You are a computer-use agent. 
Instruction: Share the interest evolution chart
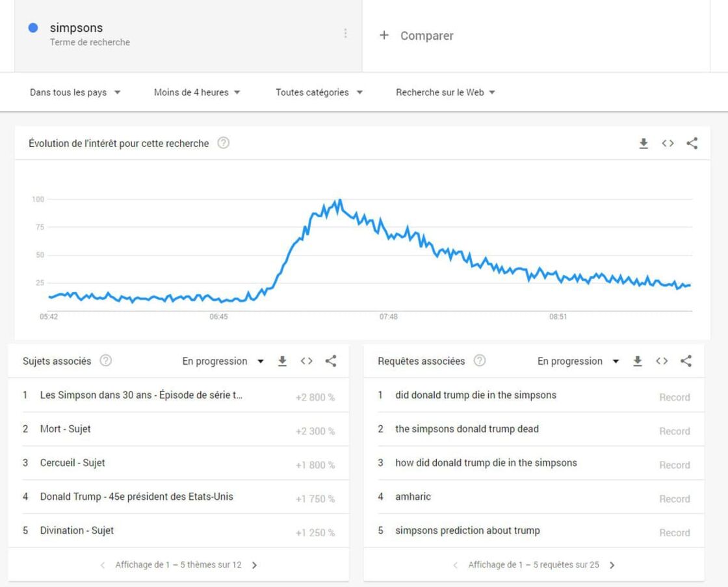tap(692, 143)
